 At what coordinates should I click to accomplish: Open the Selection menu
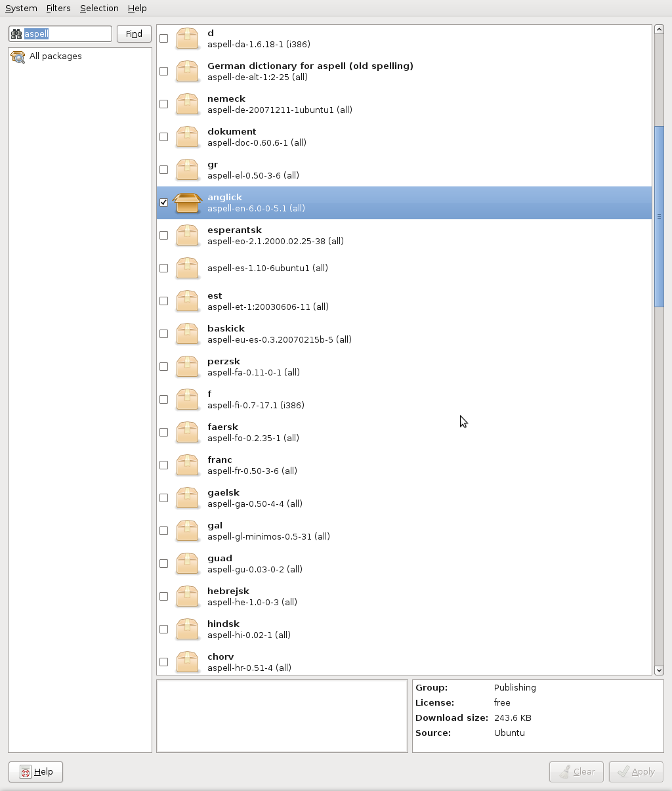pyautogui.click(x=99, y=8)
